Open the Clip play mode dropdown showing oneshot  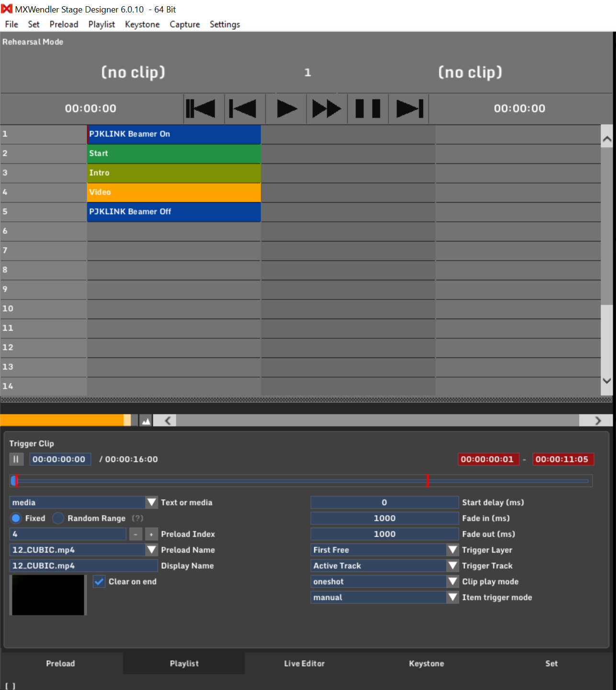click(452, 581)
